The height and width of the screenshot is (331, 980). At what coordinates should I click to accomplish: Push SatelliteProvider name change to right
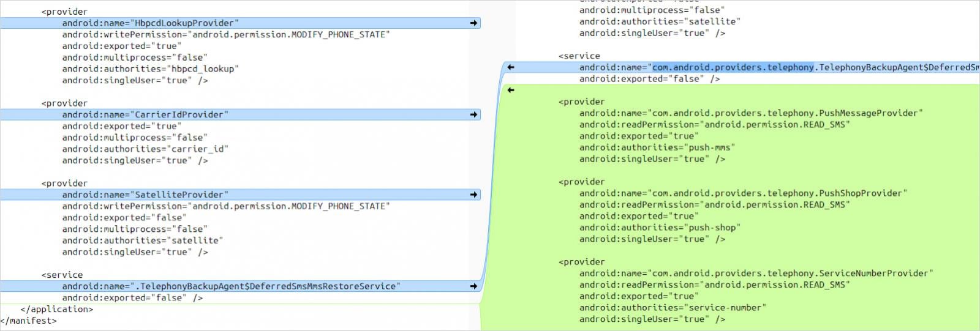[x=473, y=195]
